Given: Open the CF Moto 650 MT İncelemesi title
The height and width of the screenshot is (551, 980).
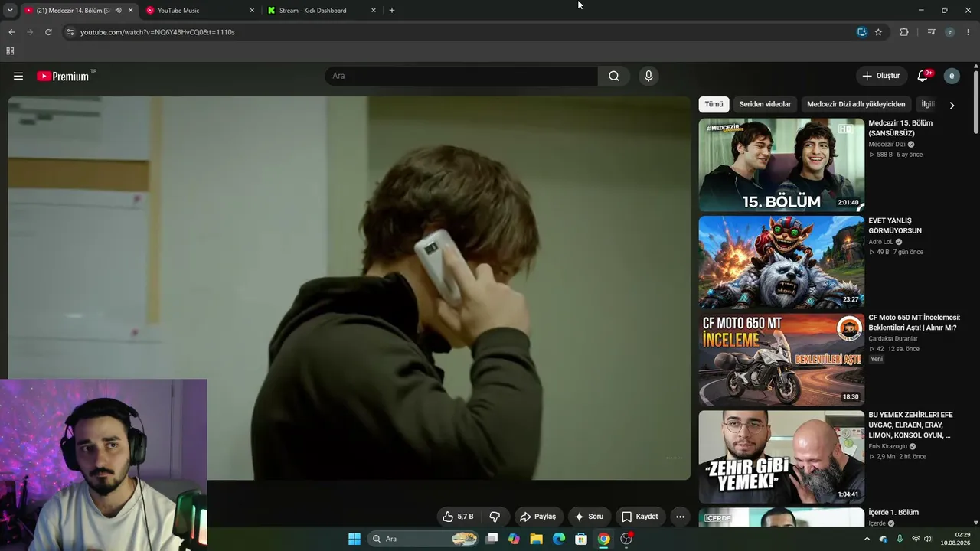Looking at the screenshot, I should (x=914, y=322).
